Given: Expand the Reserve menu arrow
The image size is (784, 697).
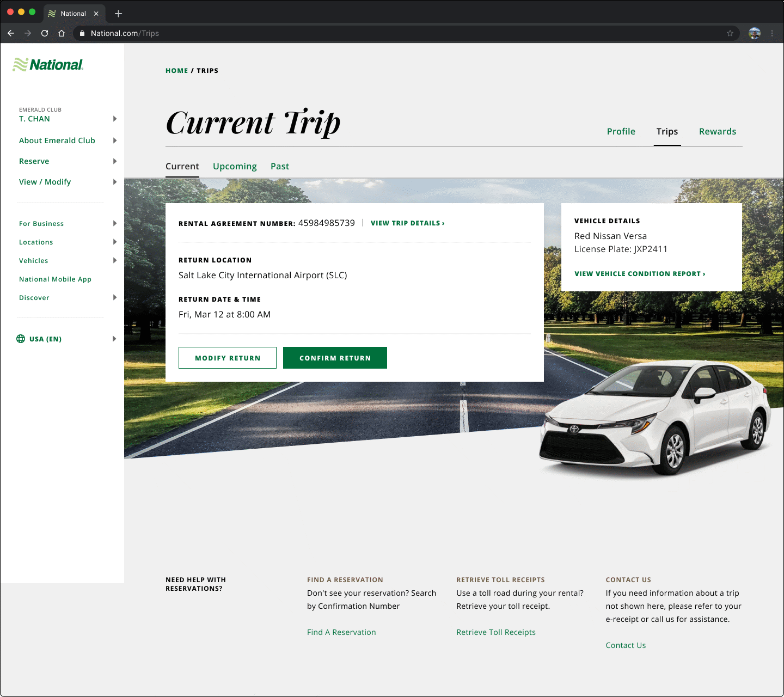Looking at the screenshot, I should click(114, 161).
